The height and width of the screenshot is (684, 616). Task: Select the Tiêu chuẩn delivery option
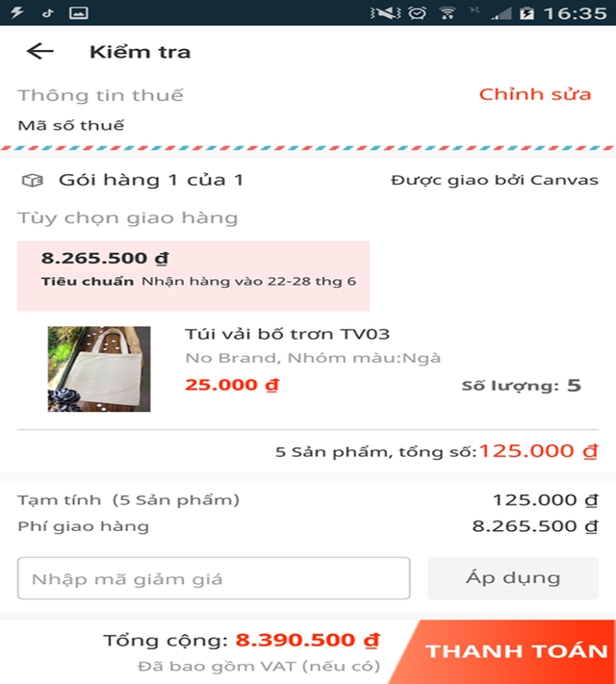pos(192,275)
